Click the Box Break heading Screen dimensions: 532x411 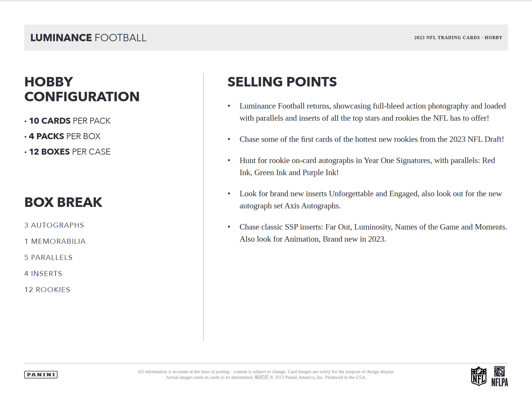(63, 202)
